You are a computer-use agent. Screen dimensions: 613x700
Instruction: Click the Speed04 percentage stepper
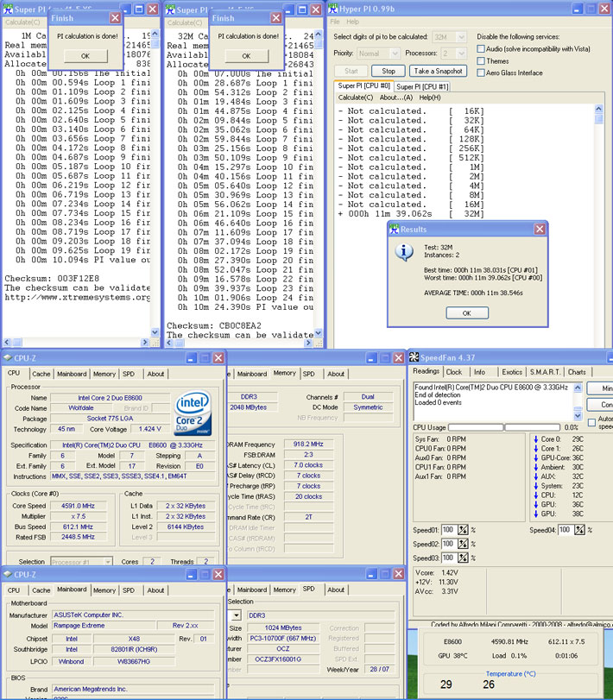pyautogui.click(x=579, y=530)
